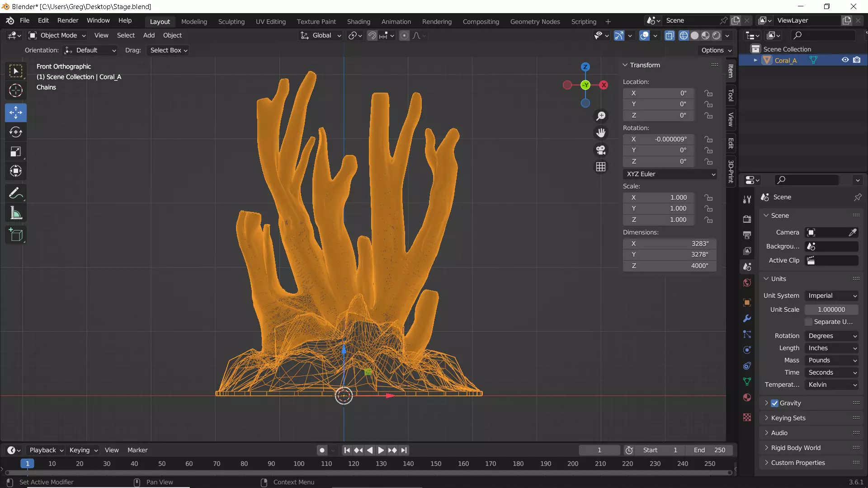868x488 pixels.
Task: Activate the Cursor tool
Action: 16,91
